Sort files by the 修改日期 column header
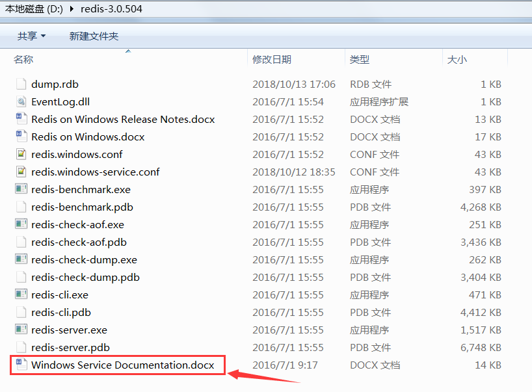Screen dimensions: 532x392 click(x=272, y=60)
